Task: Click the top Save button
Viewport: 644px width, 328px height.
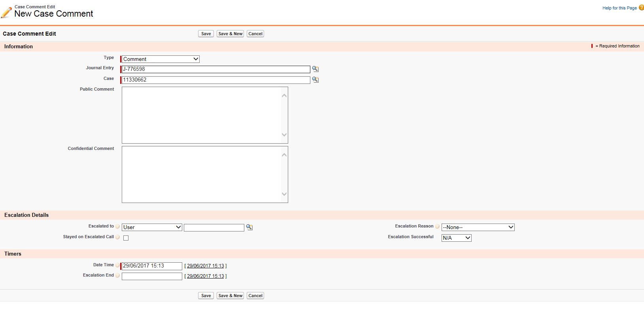Action: click(206, 34)
